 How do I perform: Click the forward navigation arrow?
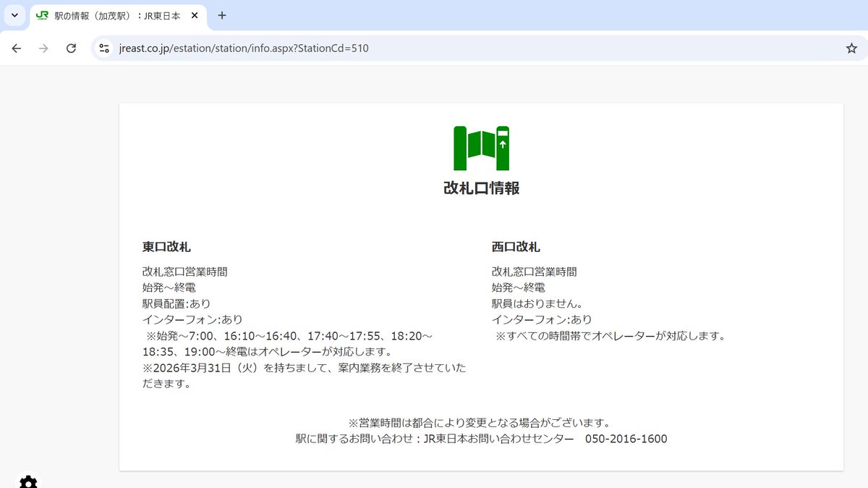[43, 49]
